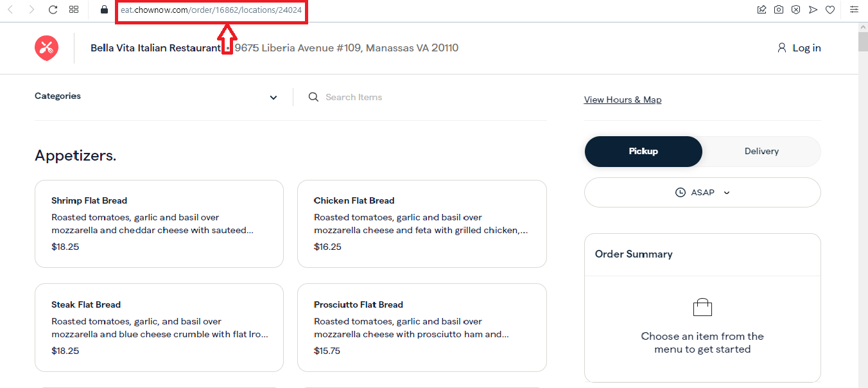
Task: Click the padlock site security icon
Action: point(104,10)
